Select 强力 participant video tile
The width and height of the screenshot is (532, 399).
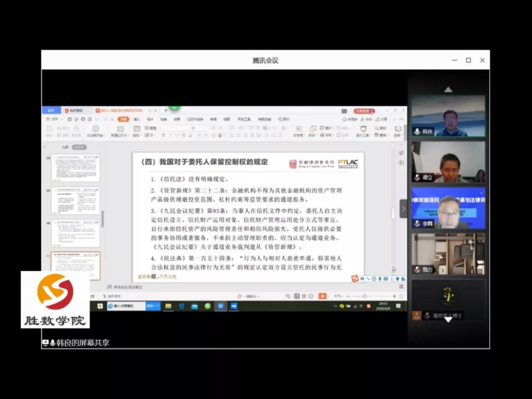pyautogui.click(x=448, y=254)
